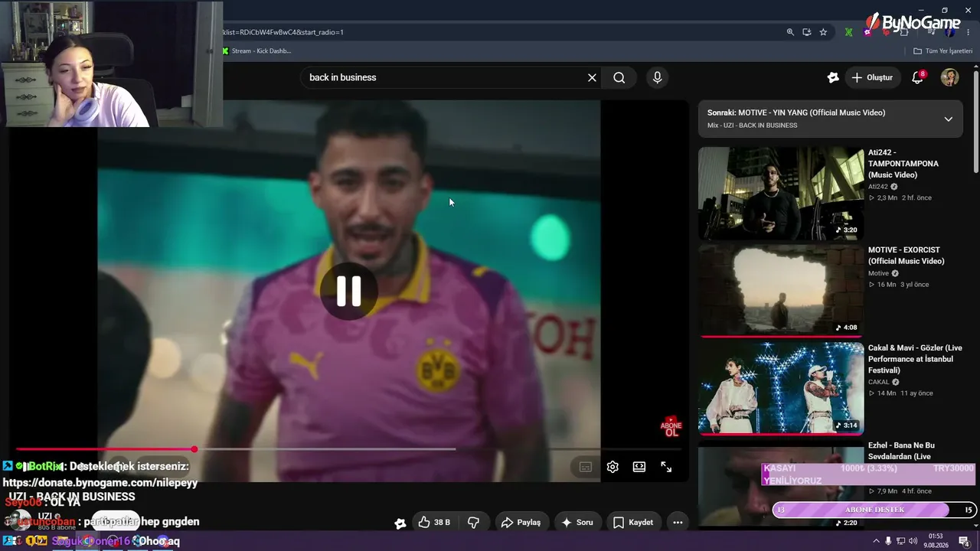Viewport: 980px width, 551px height.
Task: Click the 'Cakal & Mavi - Gözler' video title
Action: coord(915,359)
